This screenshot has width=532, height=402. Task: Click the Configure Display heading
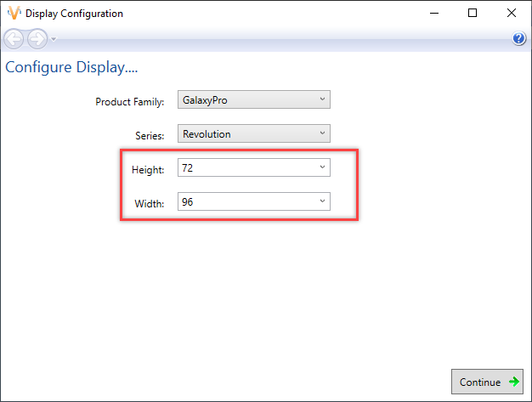(71, 67)
